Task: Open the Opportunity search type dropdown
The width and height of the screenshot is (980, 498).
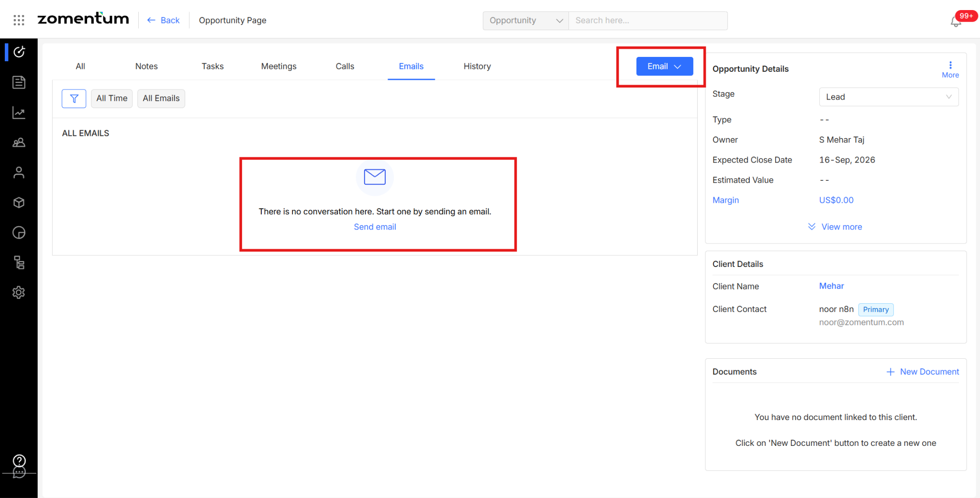Action: click(526, 21)
